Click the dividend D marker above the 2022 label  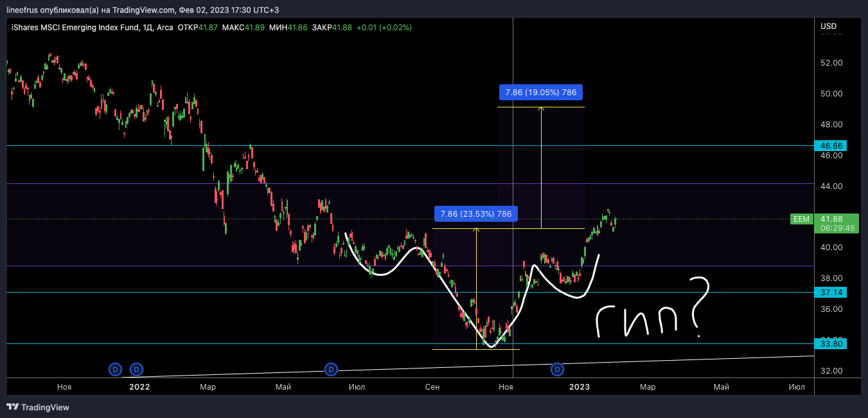pyautogui.click(x=136, y=369)
